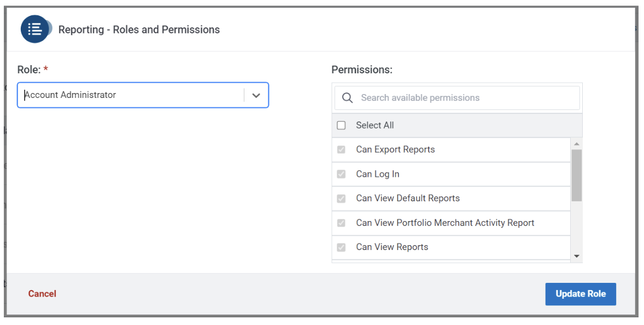Click the scrollbar down arrow
This screenshot has height=325, width=644.
pos(576,256)
